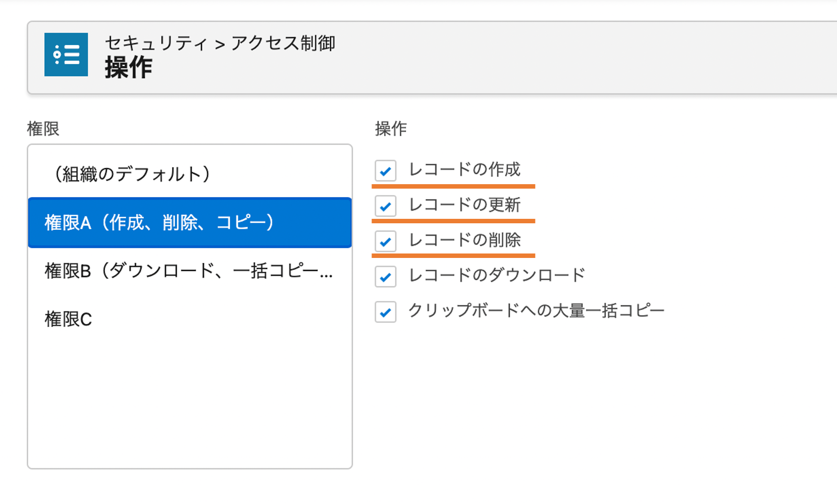Click the blue list icon in header
Viewport: 837px width, 504px height.
point(66,54)
